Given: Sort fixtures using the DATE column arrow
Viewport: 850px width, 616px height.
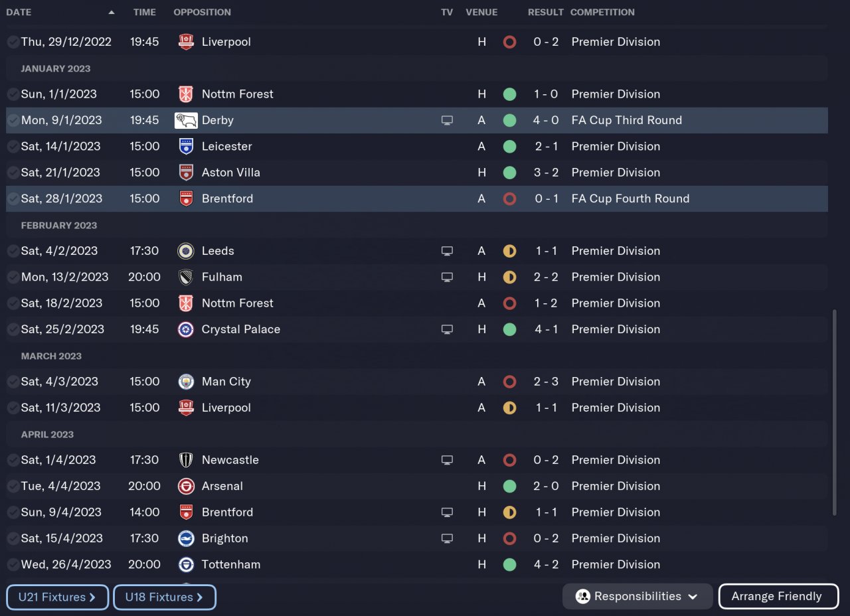Looking at the screenshot, I should click(112, 13).
